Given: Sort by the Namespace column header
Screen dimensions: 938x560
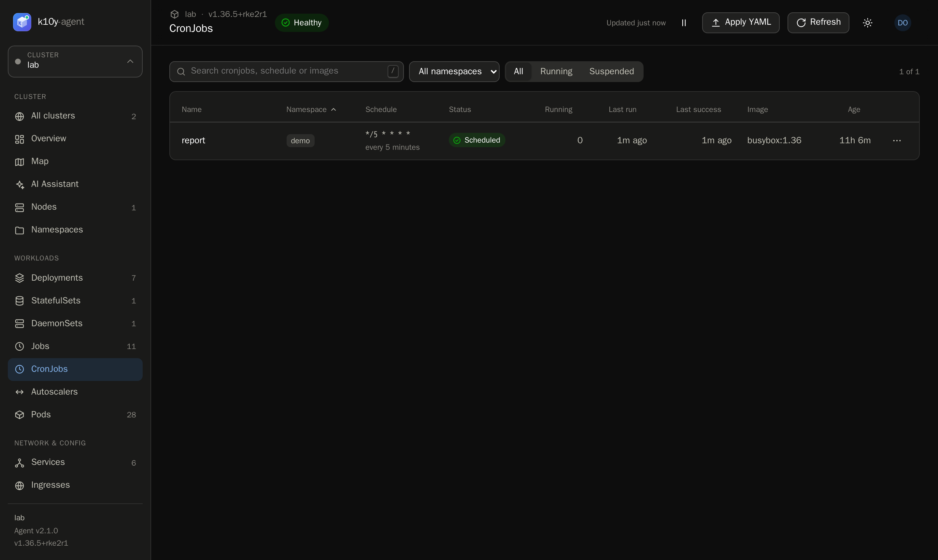Looking at the screenshot, I should pyautogui.click(x=311, y=109).
